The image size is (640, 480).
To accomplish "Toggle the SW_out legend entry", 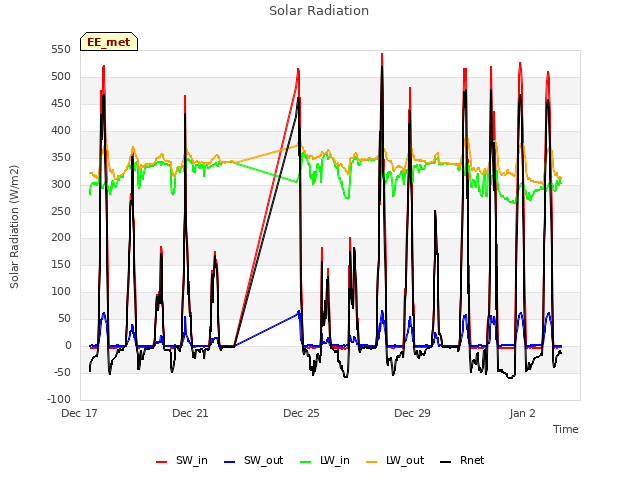I will (253, 460).
